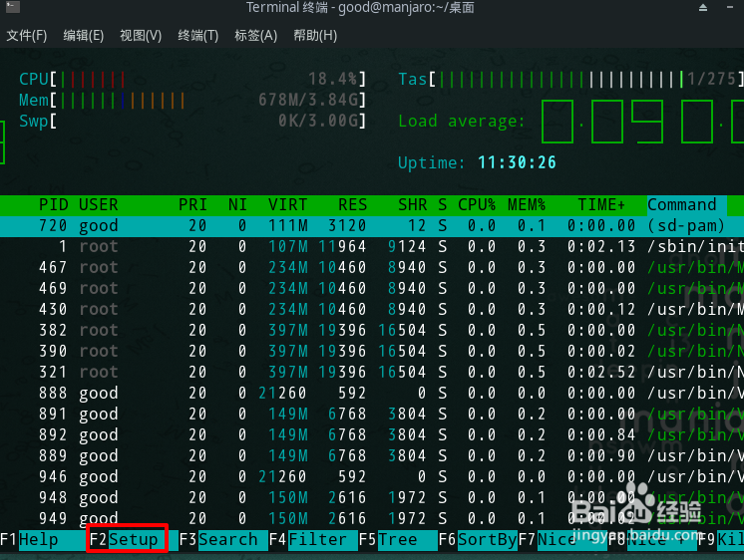Screen dimensions: 744x560
Task: Click the Swp meter label
Action: (x=34, y=121)
